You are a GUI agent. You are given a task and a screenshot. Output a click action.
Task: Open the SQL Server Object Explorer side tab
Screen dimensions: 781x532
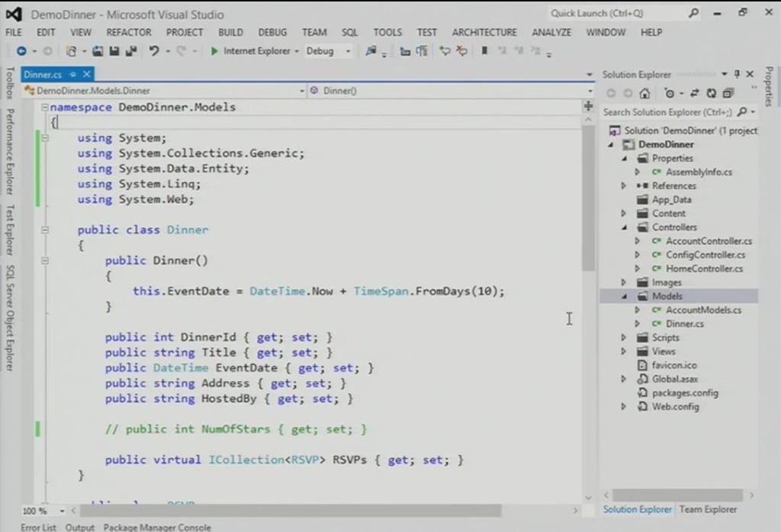pos(9,319)
